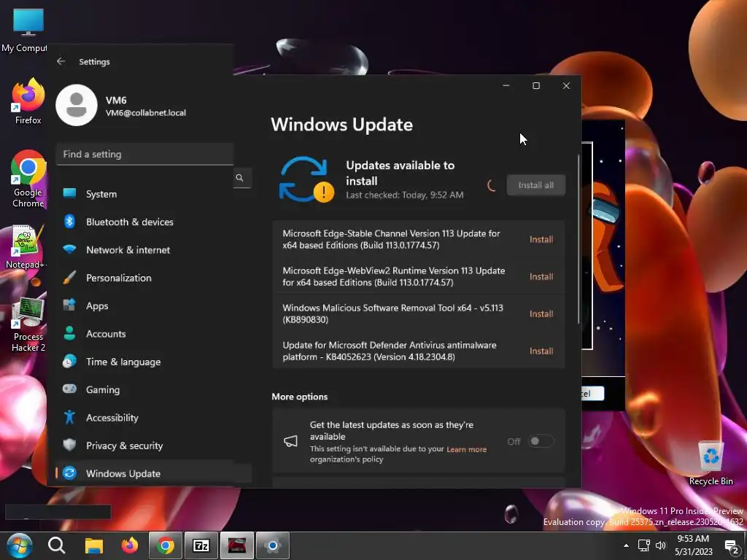Toggle Get the latest updates switch
This screenshot has height=560, width=747.
541,441
